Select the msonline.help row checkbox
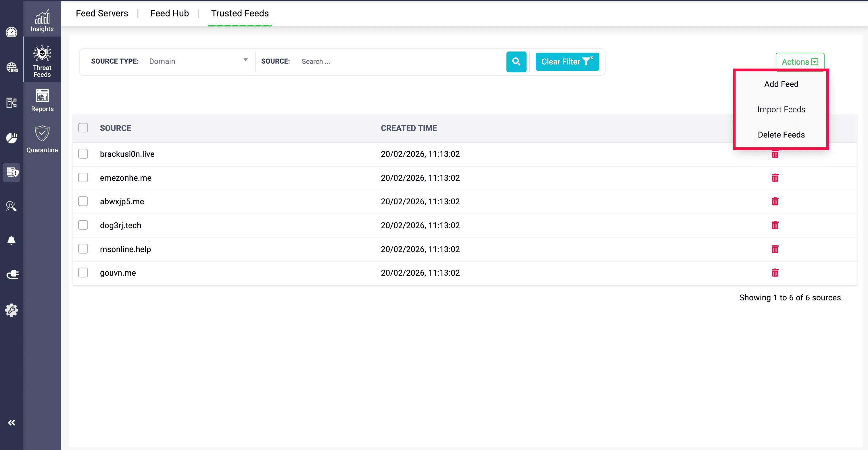 83,249
